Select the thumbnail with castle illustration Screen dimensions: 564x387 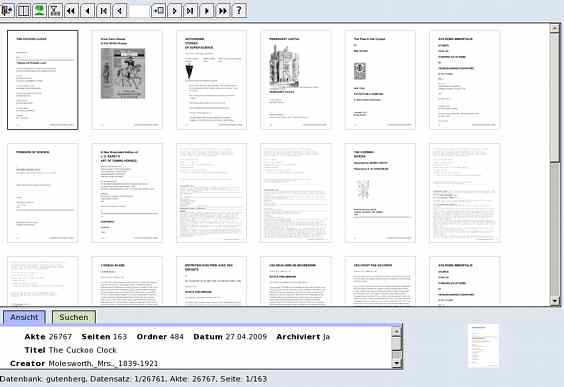[296, 80]
